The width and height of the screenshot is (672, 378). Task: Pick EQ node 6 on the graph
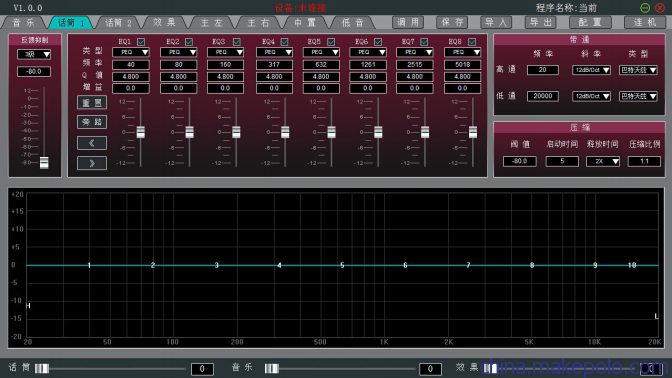click(405, 265)
